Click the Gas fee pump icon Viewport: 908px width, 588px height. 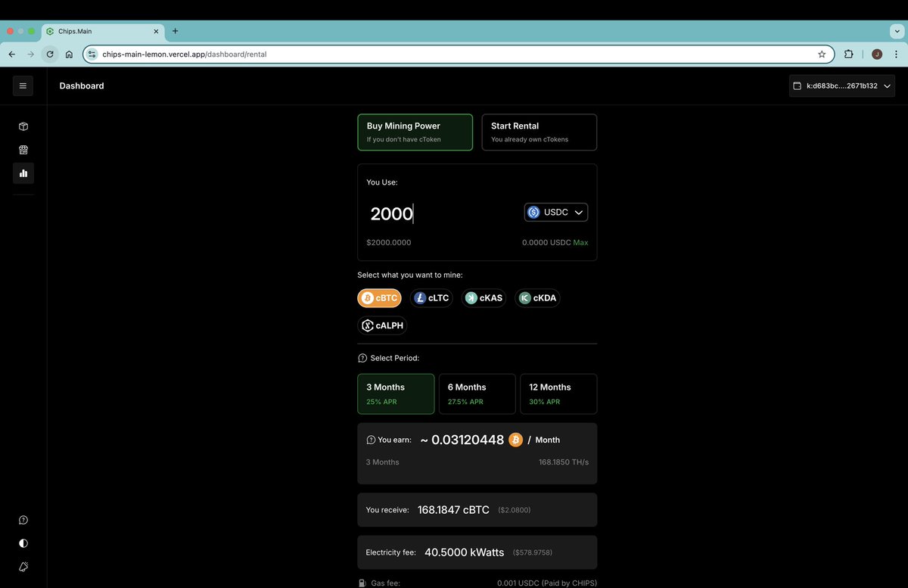362,583
